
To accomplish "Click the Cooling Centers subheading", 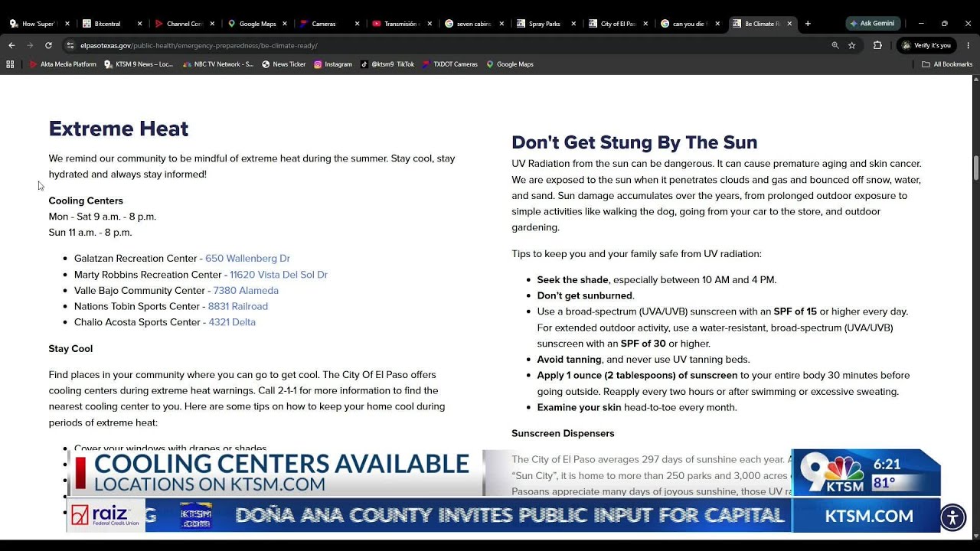I will (x=86, y=201).
